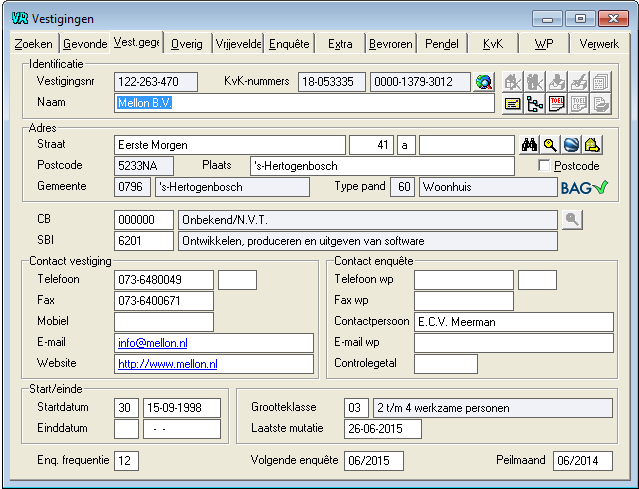Click the greyed inbox pen-edit icon
This screenshot has height=489, width=639.
click(x=578, y=82)
